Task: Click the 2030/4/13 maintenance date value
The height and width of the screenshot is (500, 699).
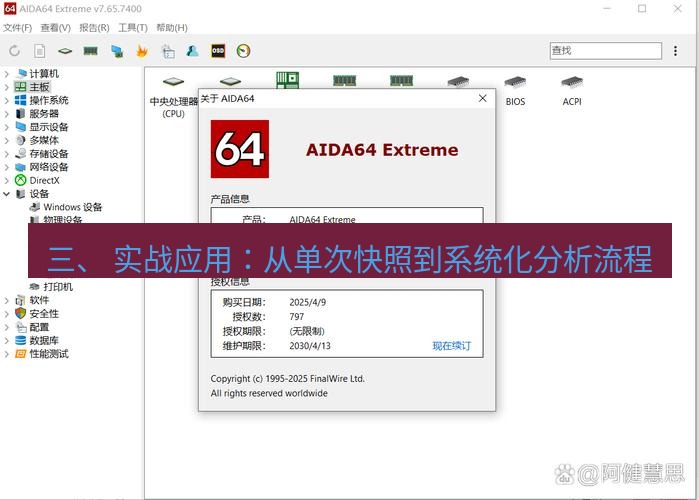Action: pyautogui.click(x=310, y=346)
